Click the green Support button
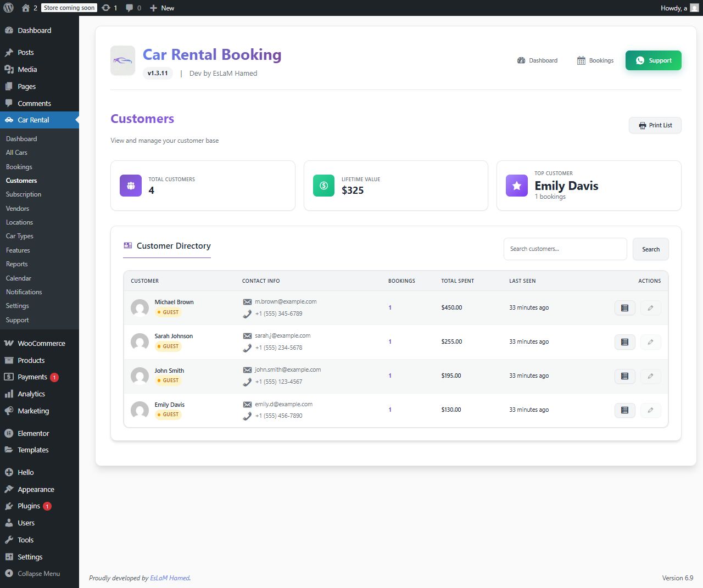This screenshot has width=703, height=588. 653,60
